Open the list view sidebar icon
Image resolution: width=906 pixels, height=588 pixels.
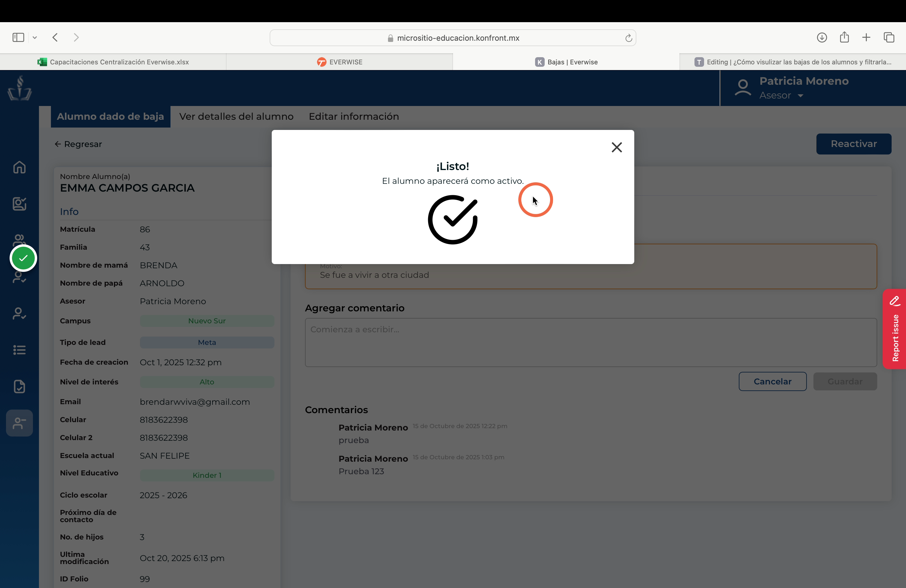19,350
